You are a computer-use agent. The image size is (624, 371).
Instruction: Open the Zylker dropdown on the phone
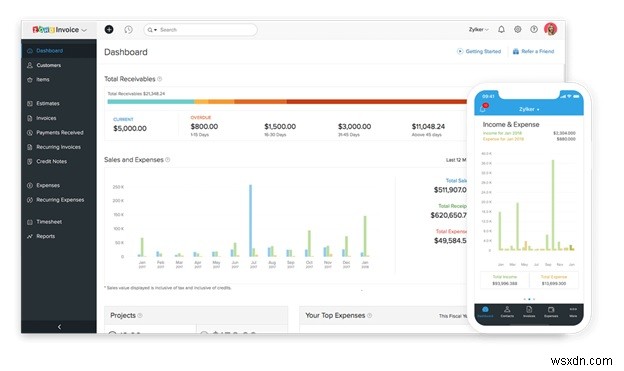pyautogui.click(x=529, y=109)
